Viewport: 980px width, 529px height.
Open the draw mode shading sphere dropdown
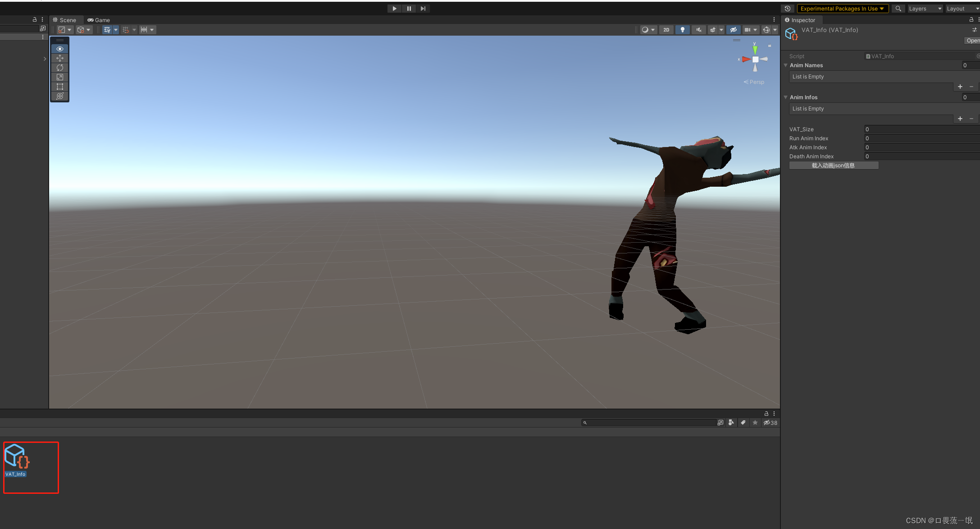coord(648,30)
